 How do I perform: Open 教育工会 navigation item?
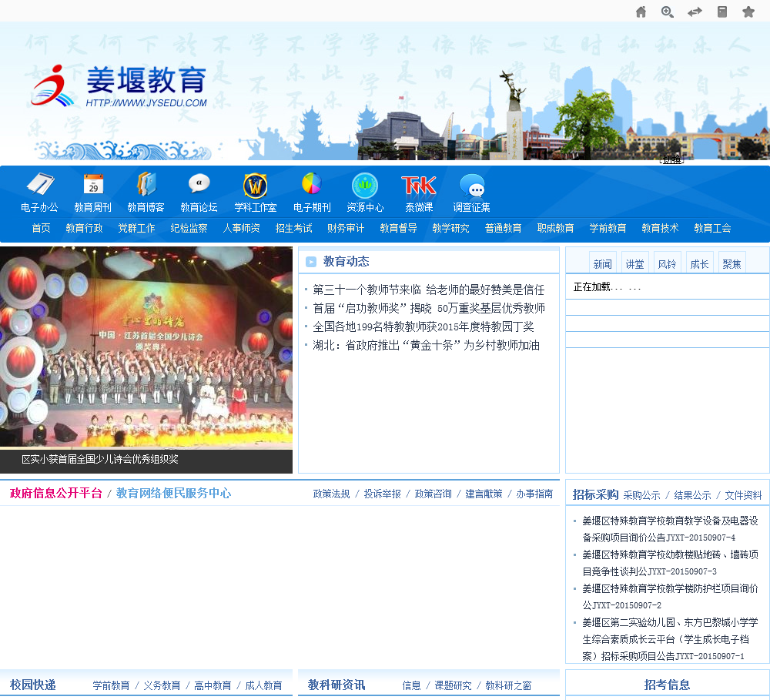coord(712,228)
